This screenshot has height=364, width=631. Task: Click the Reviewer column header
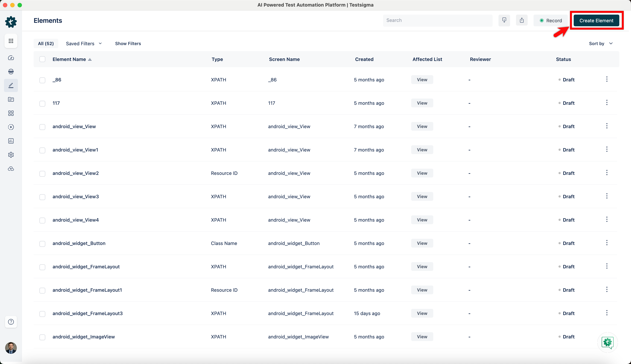click(x=480, y=59)
